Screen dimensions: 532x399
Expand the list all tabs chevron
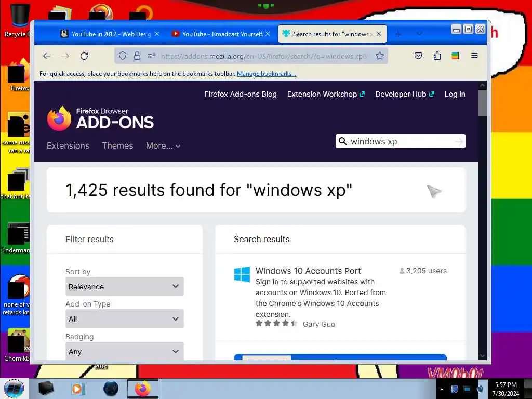pyautogui.click(x=419, y=34)
